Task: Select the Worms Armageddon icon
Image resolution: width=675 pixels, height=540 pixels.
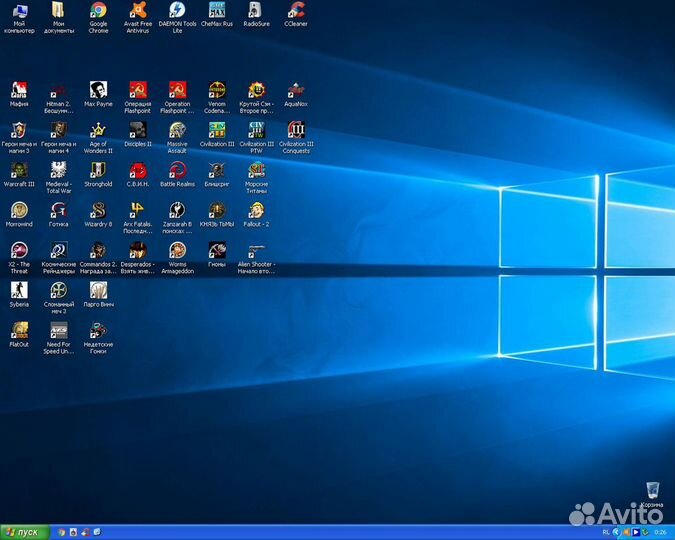Action: point(177,258)
